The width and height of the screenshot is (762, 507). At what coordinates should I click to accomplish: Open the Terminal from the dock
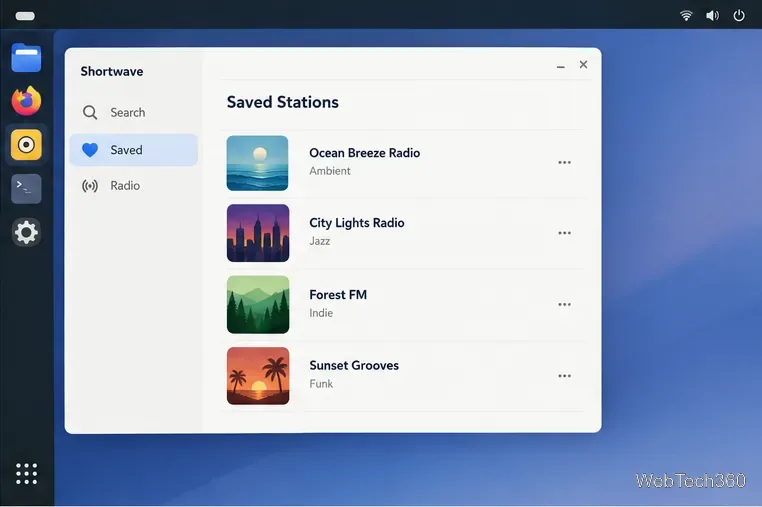[26, 189]
